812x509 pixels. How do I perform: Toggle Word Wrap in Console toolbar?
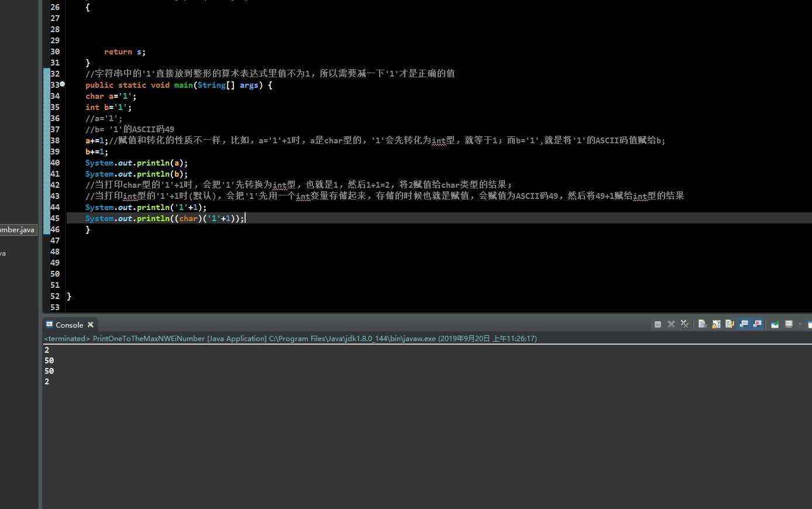[x=730, y=324]
